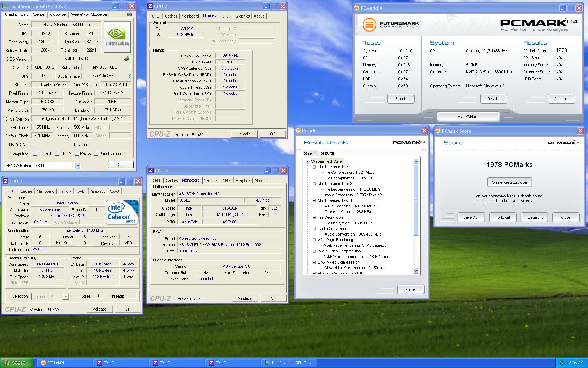
Task: Click the Intel Celeron inside logo
Action: coord(122,212)
